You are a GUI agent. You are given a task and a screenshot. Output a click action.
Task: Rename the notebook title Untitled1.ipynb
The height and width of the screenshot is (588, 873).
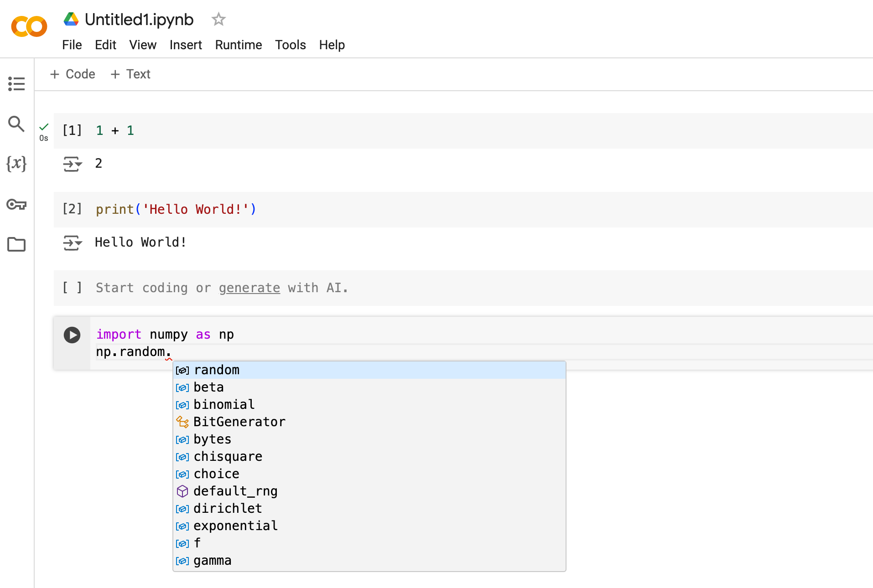(139, 20)
